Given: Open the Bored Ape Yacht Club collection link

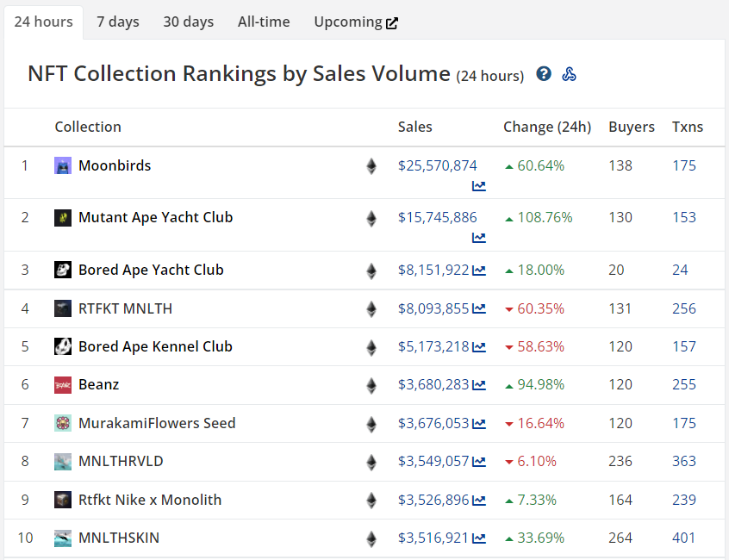Looking at the screenshot, I should coord(151,270).
